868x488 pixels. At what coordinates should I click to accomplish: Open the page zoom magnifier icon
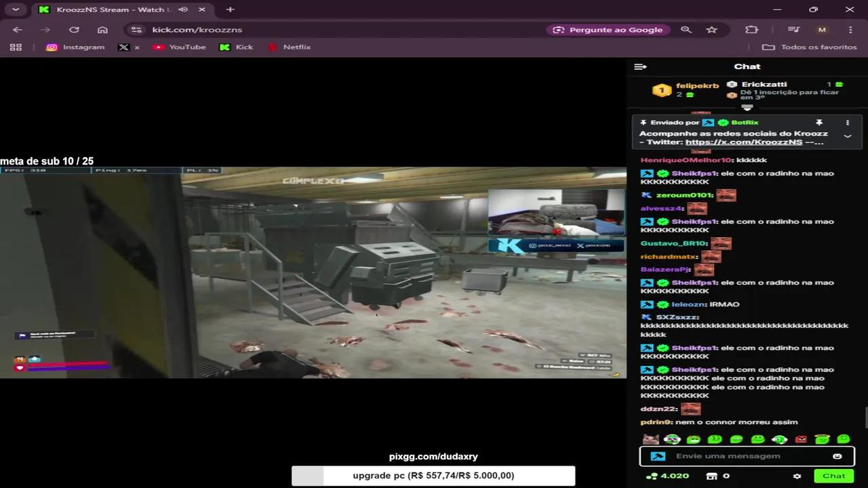point(686,30)
